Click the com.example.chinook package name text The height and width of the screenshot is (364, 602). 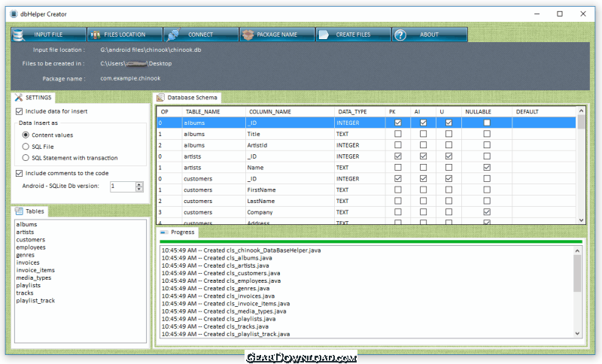[130, 78]
